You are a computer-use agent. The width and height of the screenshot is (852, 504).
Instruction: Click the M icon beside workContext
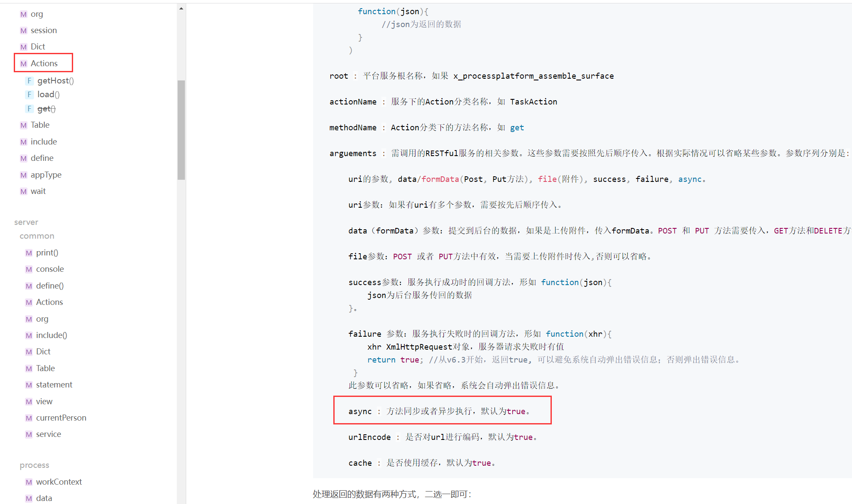pos(29,482)
